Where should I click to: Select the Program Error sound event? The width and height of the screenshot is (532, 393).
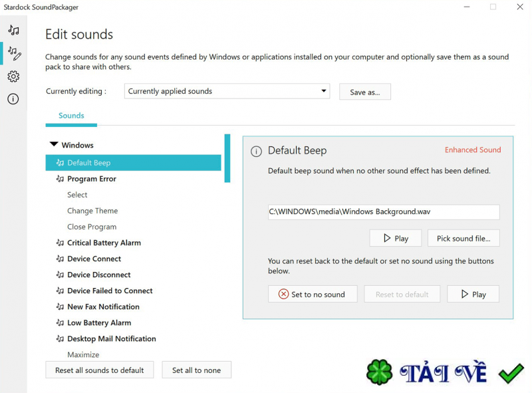tap(92, 179)
